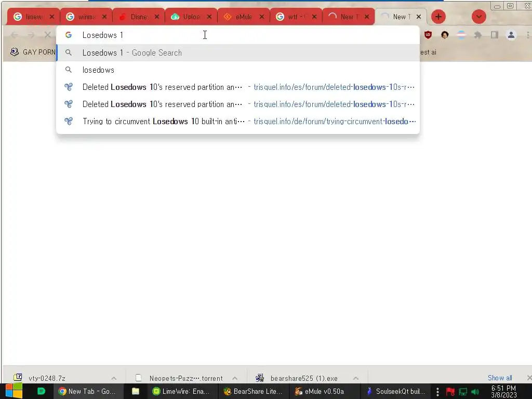The image size is (532, 399).
Task: Expand the vty-0248.7z download options
Action: pos(114,378)
